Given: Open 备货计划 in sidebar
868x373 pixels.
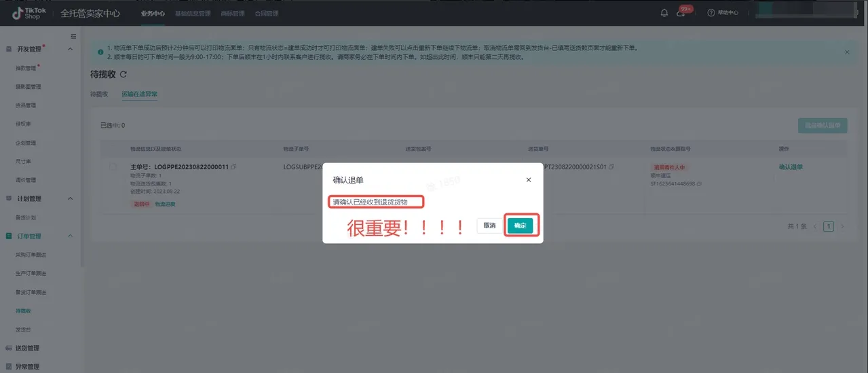Looking at the screenshot, I should 26,217.
